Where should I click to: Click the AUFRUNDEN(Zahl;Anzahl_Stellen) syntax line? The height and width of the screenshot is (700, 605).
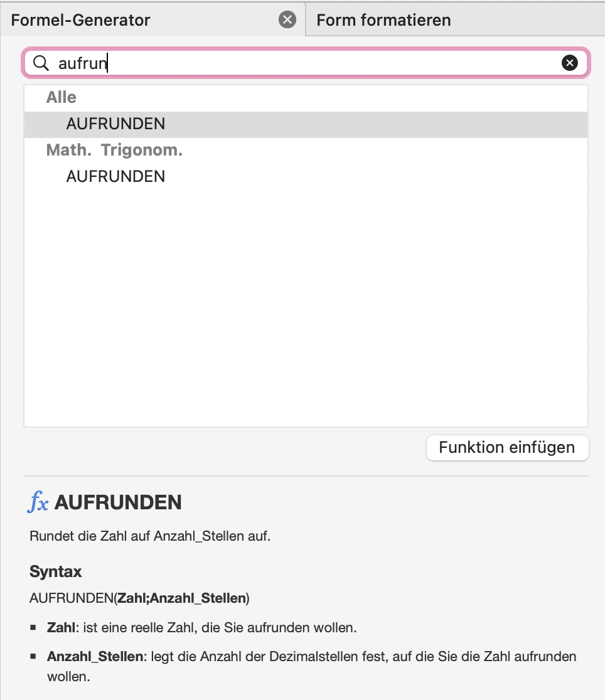pos(139,598)
